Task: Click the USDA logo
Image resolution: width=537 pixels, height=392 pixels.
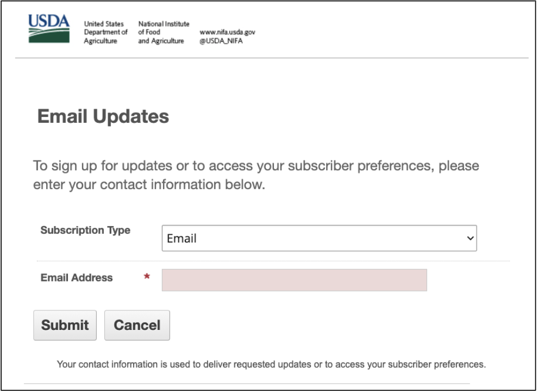Action: coord(49,29)
